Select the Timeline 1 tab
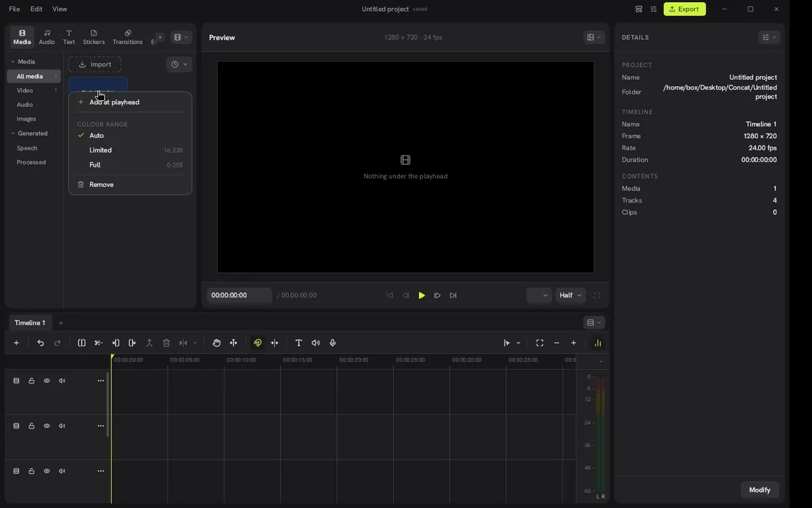 [30, 323]
